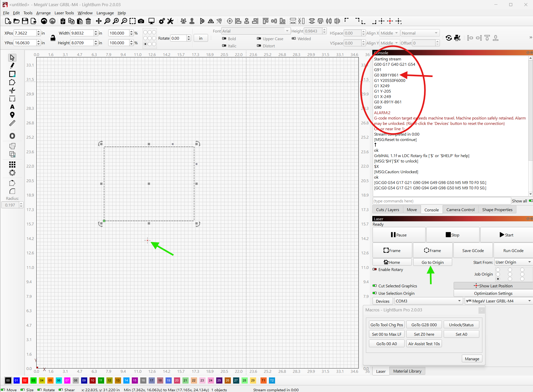Enable the Rotary toggle
The image size is (533, 392).
click(375, 269)
